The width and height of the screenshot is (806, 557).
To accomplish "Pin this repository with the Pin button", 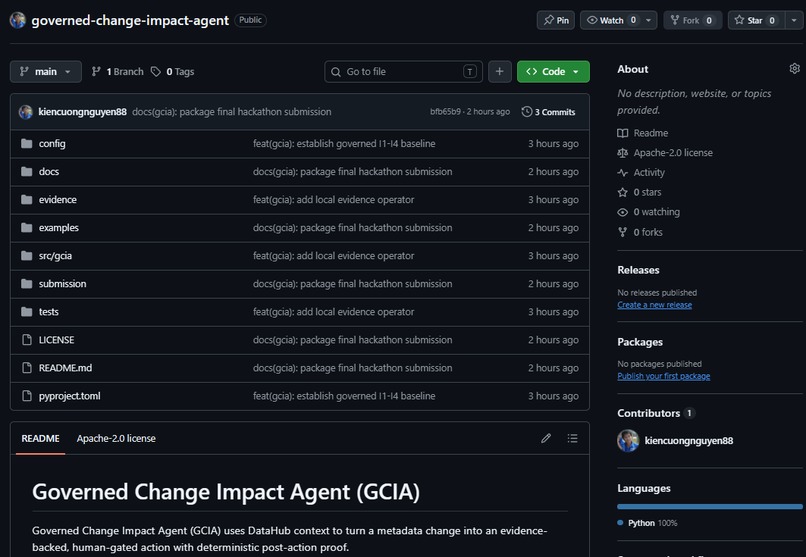I will (556, 20).
